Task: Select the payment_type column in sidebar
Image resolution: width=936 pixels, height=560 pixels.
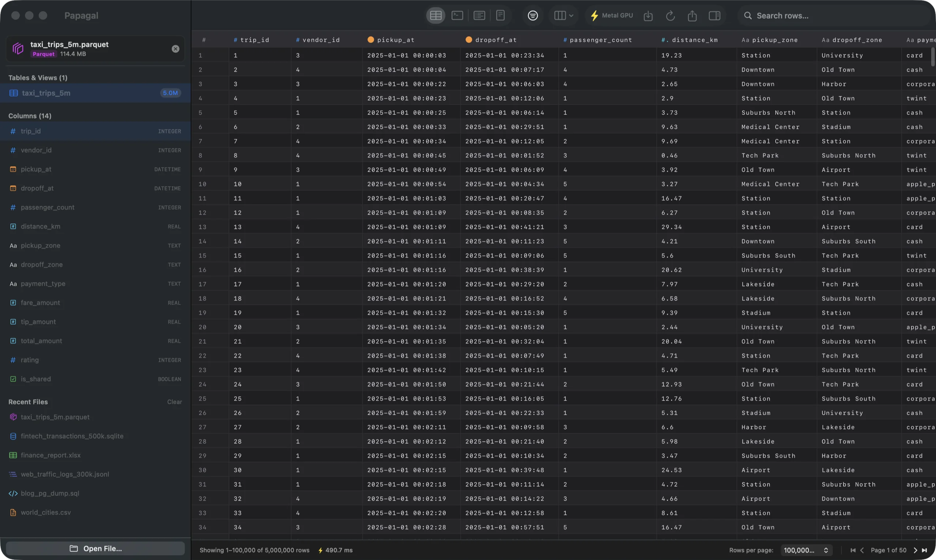Action: (95, 283)
